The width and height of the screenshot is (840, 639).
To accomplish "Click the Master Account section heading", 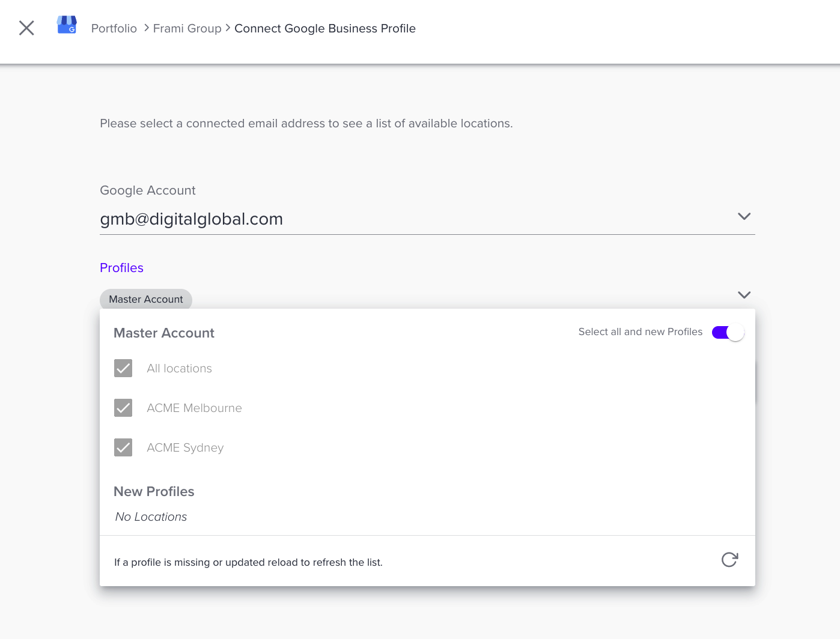I will click(164, 333).
